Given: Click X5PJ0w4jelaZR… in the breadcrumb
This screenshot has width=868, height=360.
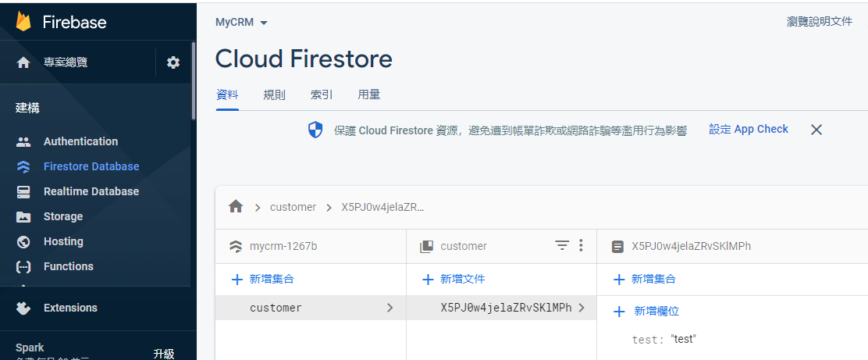Looking at the screenshot, I should tap(382, 207).
